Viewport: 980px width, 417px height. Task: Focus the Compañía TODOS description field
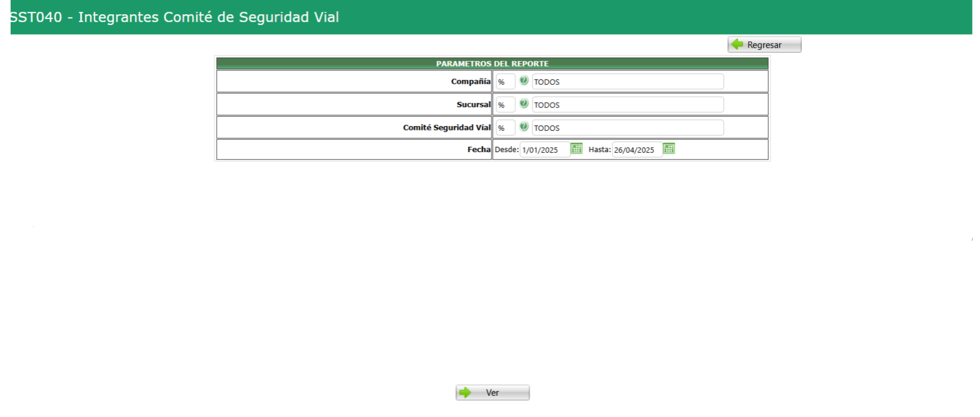click(x=628, y=82)
